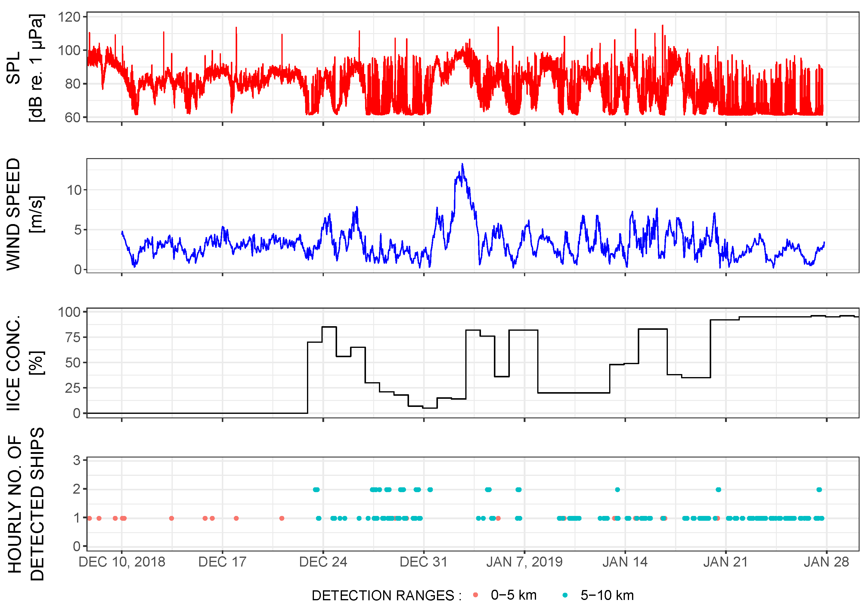Click the 120 tick on the SPL axis
The width and height of the screenshot is (868, 609).
click(x=69, y=17)
